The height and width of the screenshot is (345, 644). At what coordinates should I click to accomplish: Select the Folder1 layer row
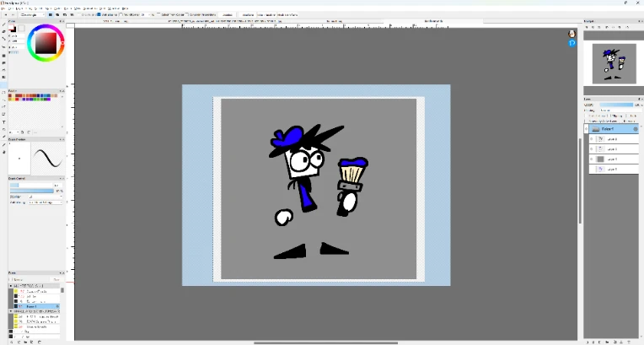click(614, 129)
